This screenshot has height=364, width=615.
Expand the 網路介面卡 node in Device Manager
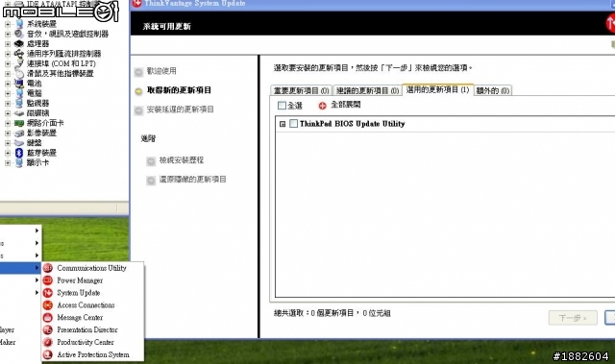8,123
